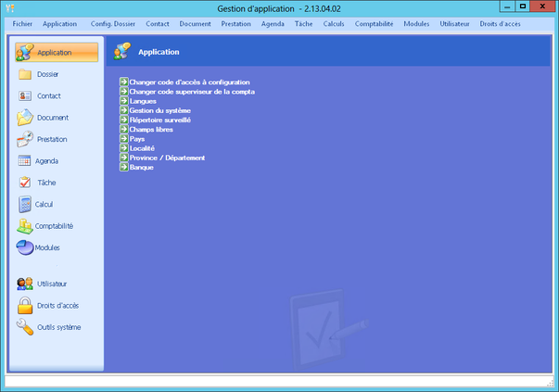The width and height of the screenshot is (559, 392).
Task: Select the Document icon in sidebar
Action: (x=25, y=118)
